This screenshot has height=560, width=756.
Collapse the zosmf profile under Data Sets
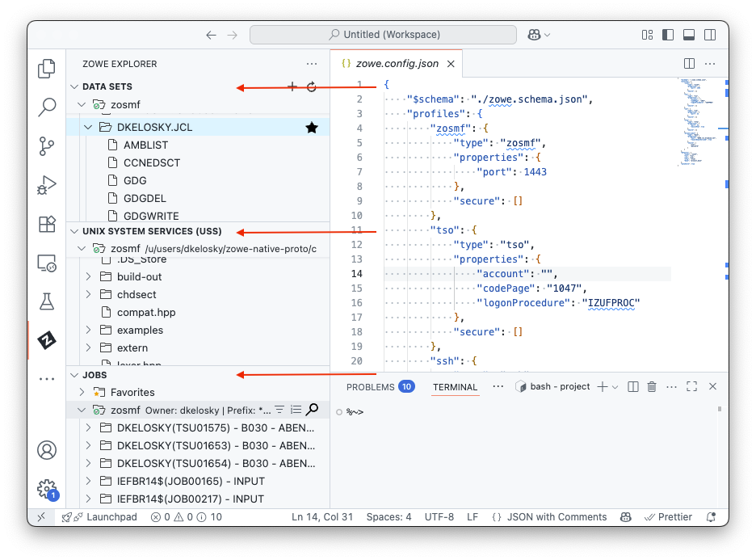(x=82, y=104)
